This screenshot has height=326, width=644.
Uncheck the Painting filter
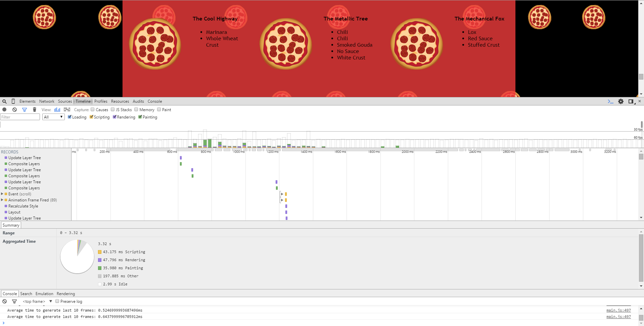140,117
